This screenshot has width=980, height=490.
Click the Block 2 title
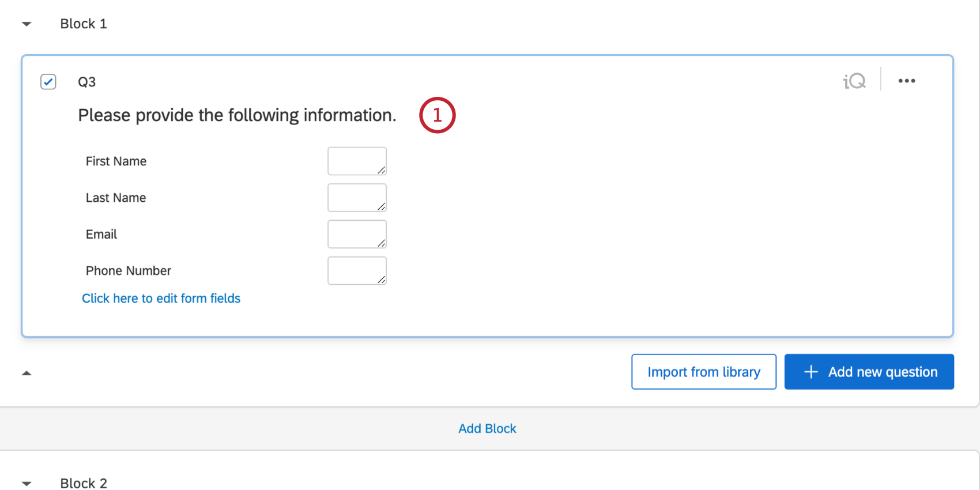pyautogui.click(x=84, y=483)
